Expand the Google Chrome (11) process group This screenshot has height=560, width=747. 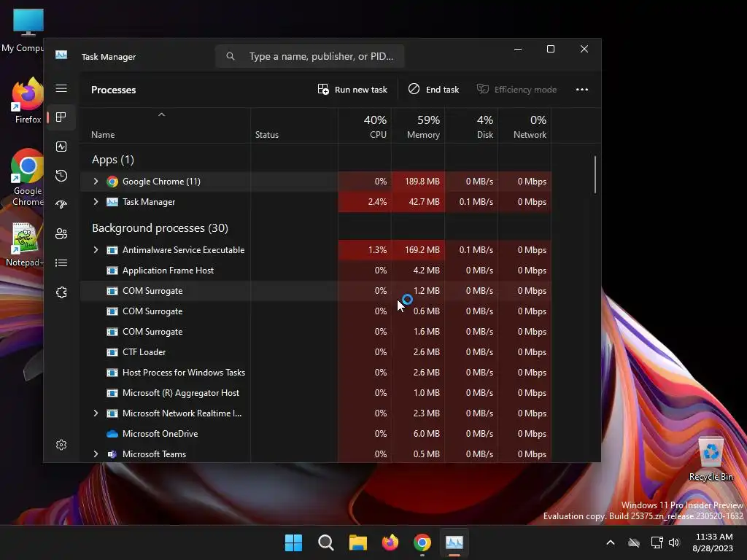point(96,182)
